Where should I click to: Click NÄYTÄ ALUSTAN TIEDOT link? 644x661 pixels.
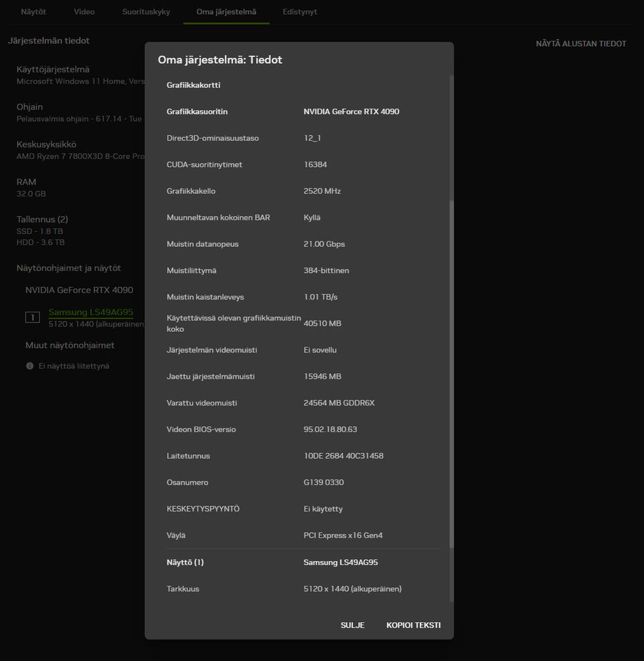click(581, 44)
